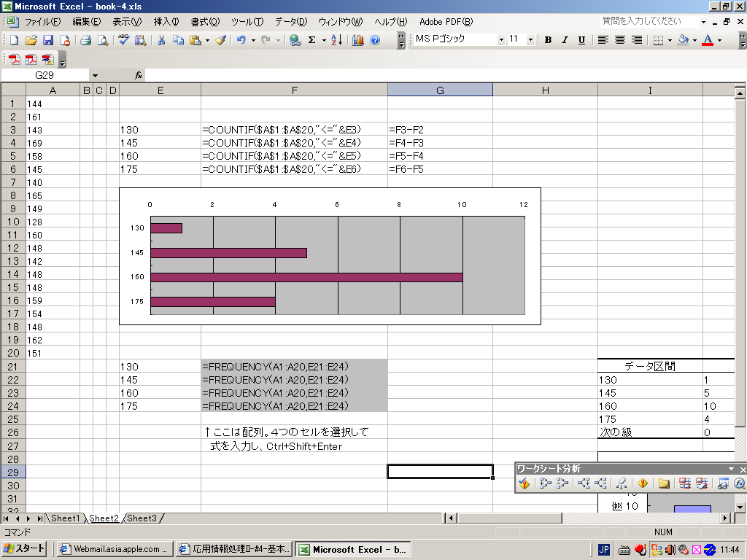Image resolution: width=747 pixels, height=560 pixels.
Task: Open the Print Preview tool
Action: pos(103,40)
